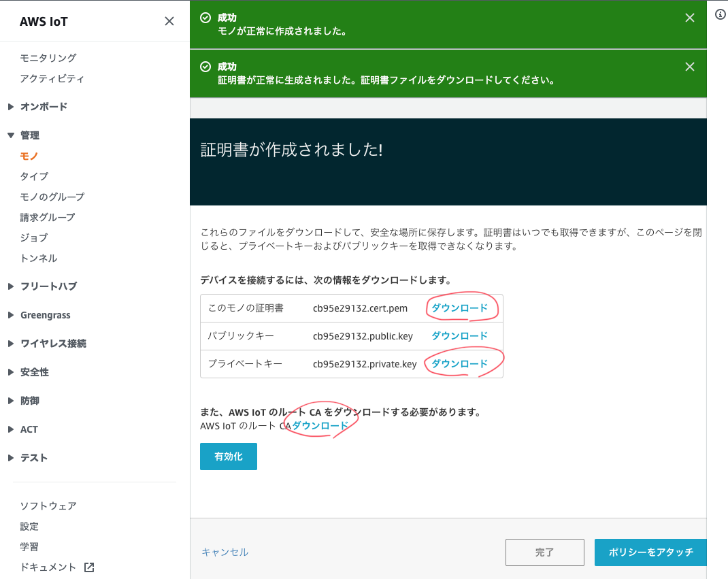This screenshot has width=728, height=579.
Task: Download the private.key file
Action: pos(460,363)
